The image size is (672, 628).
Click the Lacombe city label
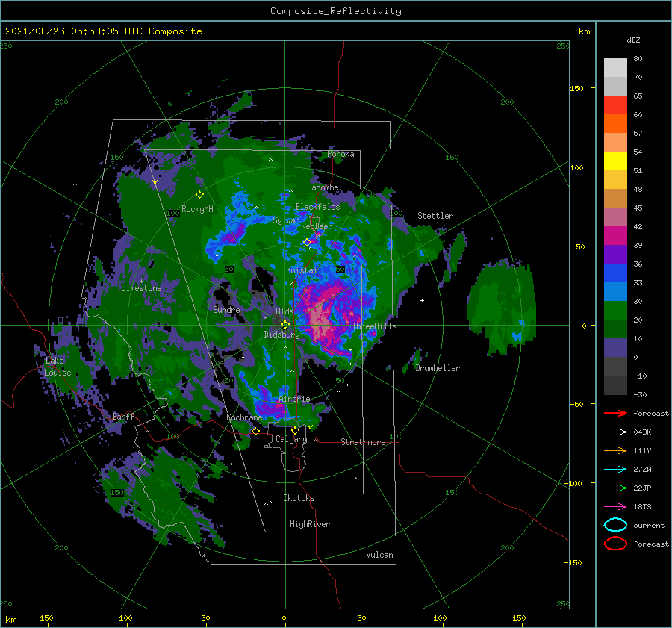tap(323, 187)
